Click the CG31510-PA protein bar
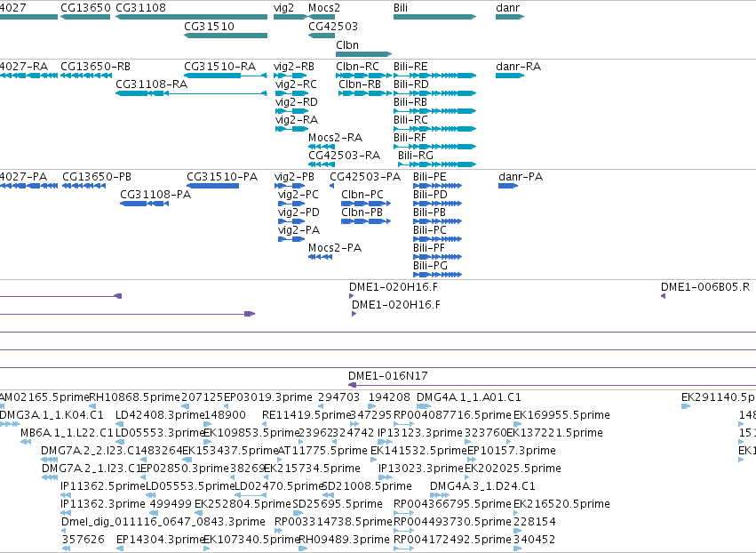Screen dimensions: 756x553 point(212,186)
